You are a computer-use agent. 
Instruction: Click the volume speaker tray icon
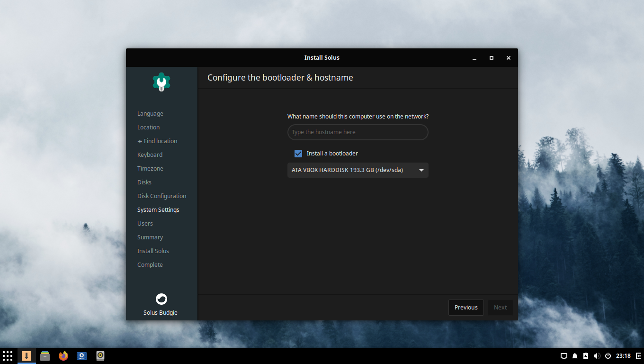tap(597, 356)
